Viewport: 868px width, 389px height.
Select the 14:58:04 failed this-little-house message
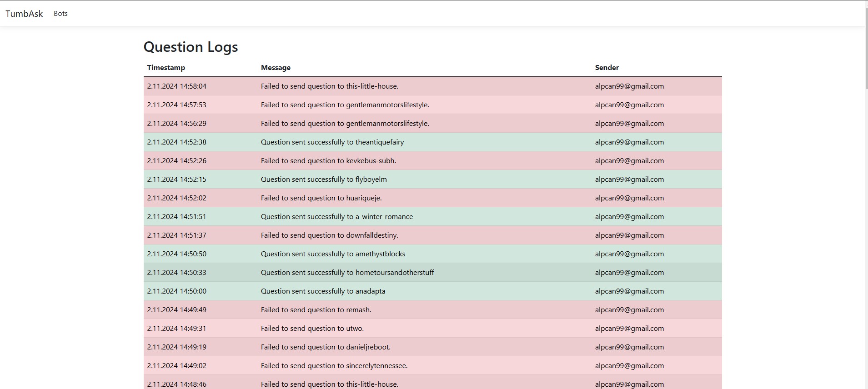click(x=330, y=86)
